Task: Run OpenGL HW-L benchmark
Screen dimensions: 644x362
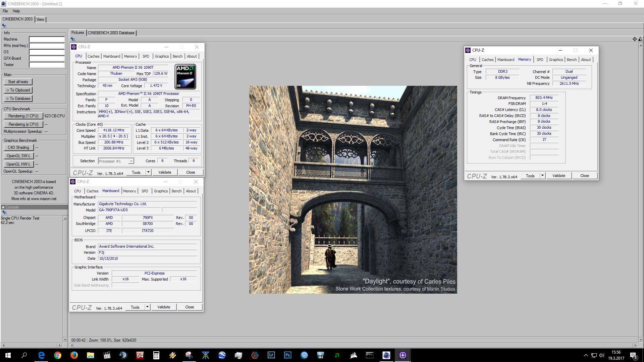Action: tap(18, 164)
